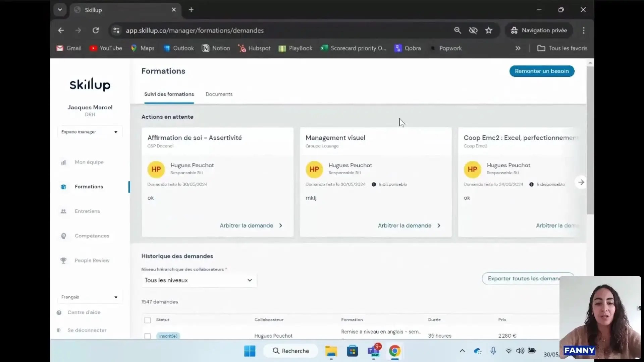Open the Gmail bookmark
The image size is (644, 362).
pos(69,48)
